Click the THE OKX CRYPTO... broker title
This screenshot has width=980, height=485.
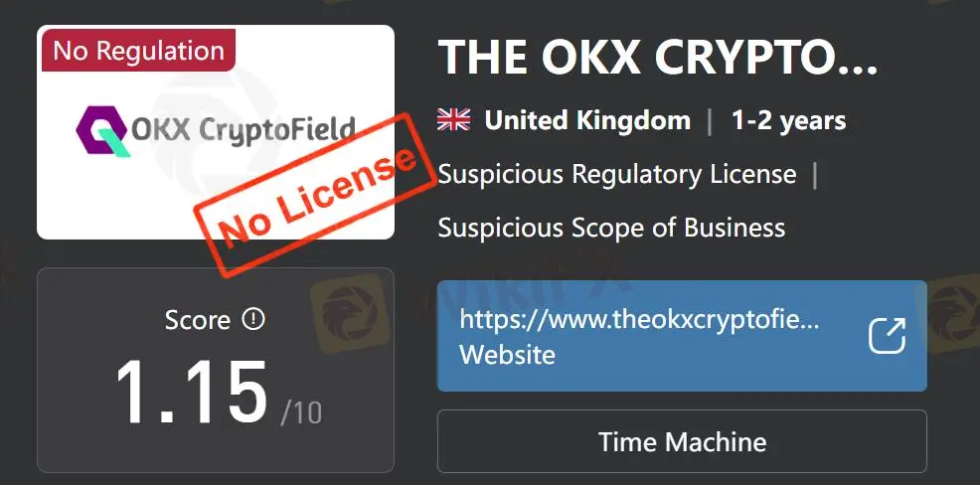tap(658, 58)
